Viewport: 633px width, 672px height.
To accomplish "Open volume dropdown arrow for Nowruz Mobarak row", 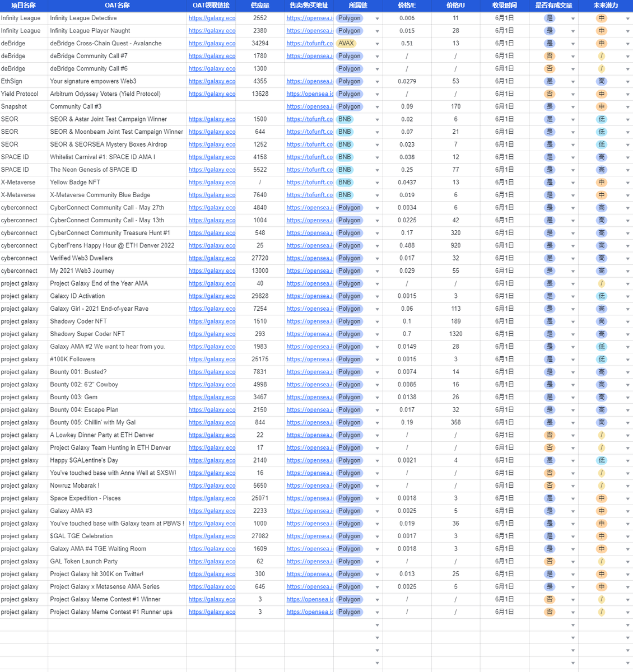I will 573,486.
